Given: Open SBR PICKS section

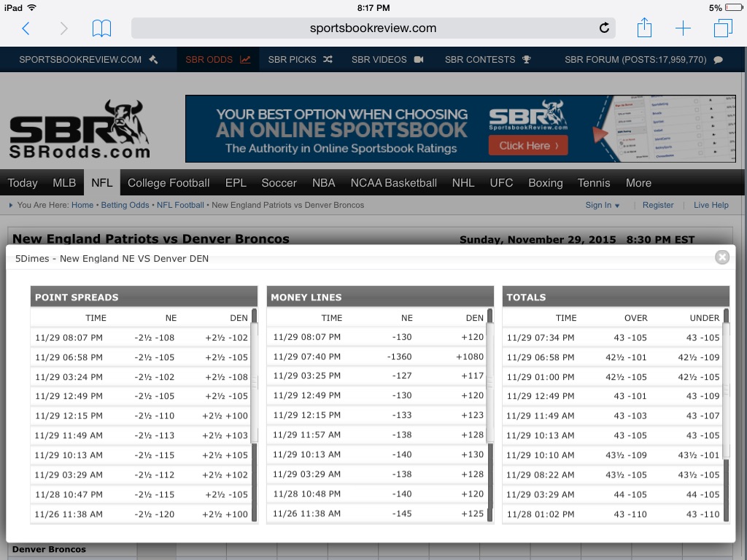Looking at the screenshot, I should [x=300, y=60].
